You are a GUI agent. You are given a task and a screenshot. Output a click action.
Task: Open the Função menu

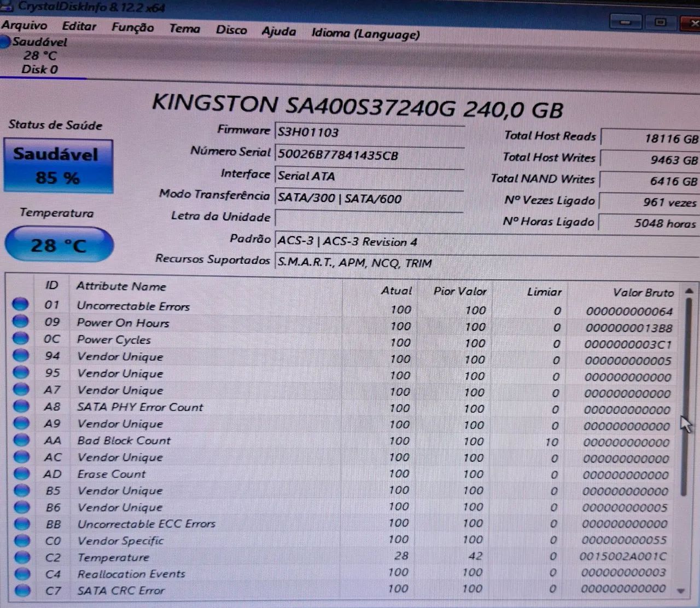[132, 27]
